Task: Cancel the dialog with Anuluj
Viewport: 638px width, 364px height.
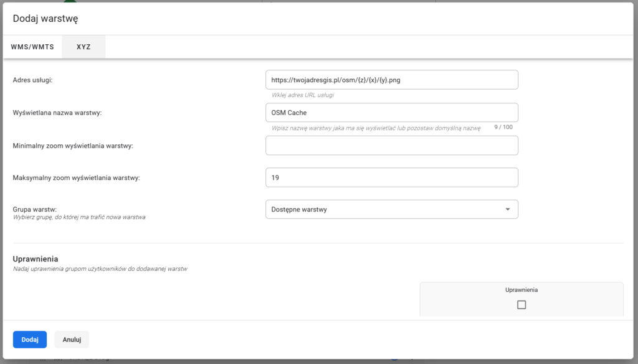Action: point(72,340)
